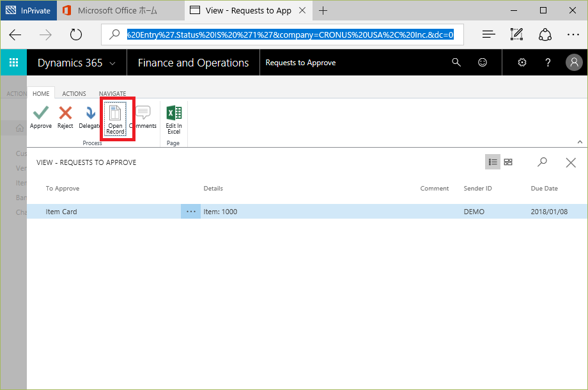Select the NAVIGATE ribbon tab

[x=112, y=93]
